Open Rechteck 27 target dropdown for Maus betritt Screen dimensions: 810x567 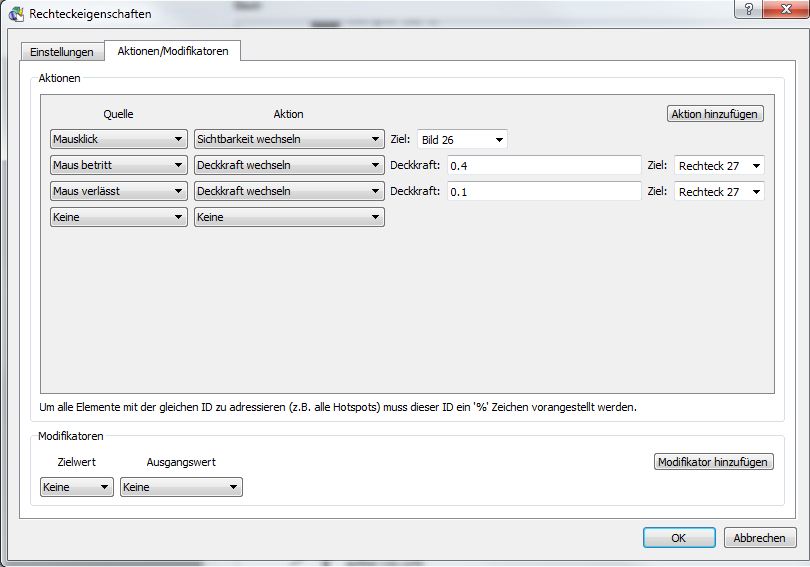click(720, 165)
